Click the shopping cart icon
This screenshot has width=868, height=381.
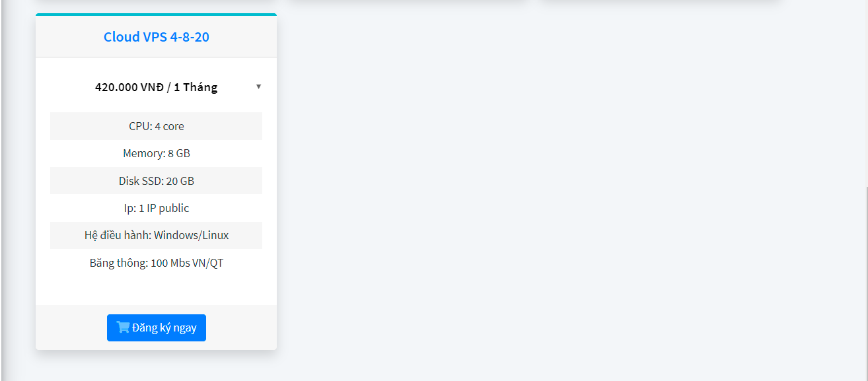click(123, 327)
